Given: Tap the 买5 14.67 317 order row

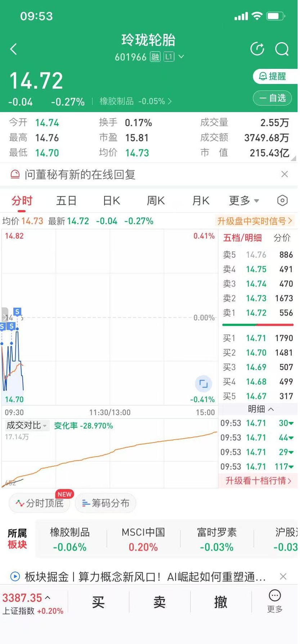Looking at the screenshot, I should click(258, 396).
